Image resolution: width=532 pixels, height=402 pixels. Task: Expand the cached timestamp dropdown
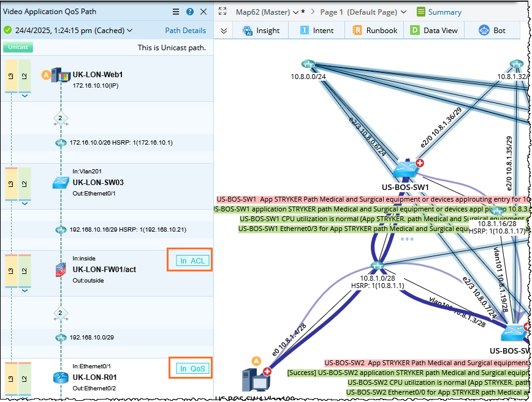point(129,31)
